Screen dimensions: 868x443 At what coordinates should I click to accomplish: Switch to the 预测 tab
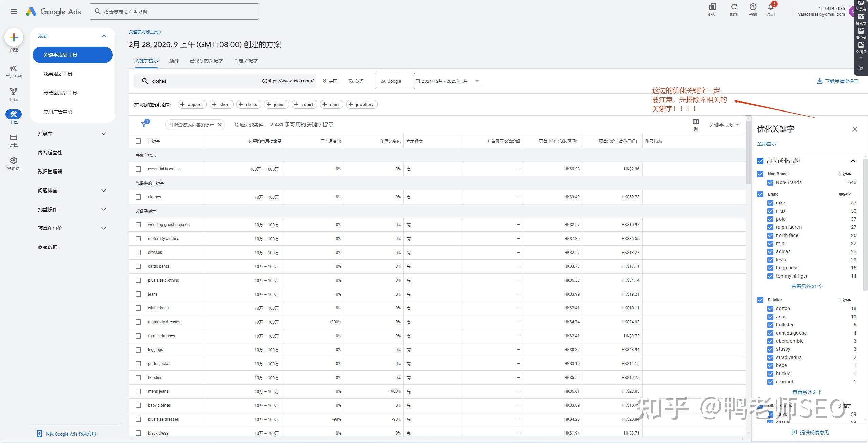click(174, 61)
